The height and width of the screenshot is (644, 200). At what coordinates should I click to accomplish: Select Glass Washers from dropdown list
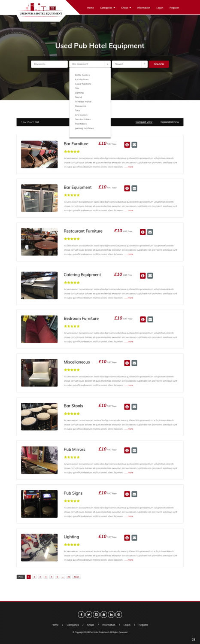coord(83,84)
